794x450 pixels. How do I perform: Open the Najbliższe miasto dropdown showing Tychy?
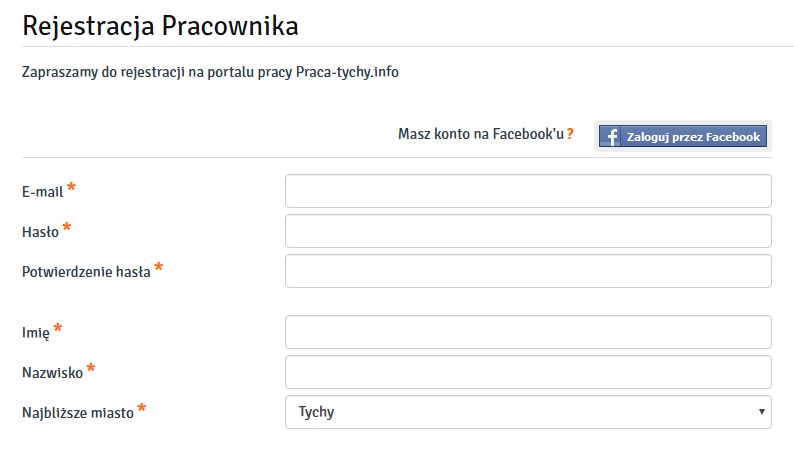520,412
